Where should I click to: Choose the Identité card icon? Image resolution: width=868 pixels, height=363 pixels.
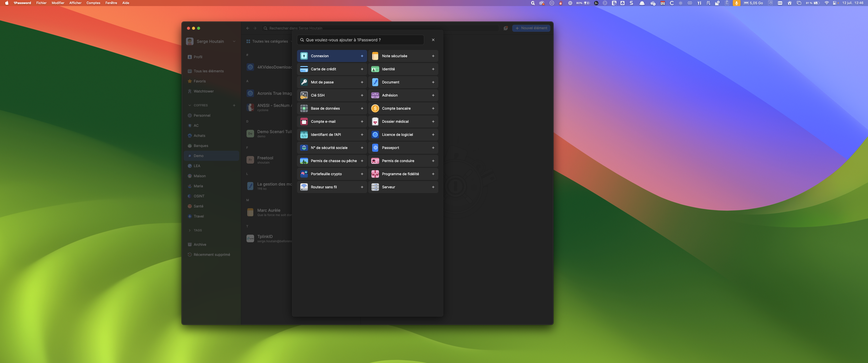click(375, 69)
